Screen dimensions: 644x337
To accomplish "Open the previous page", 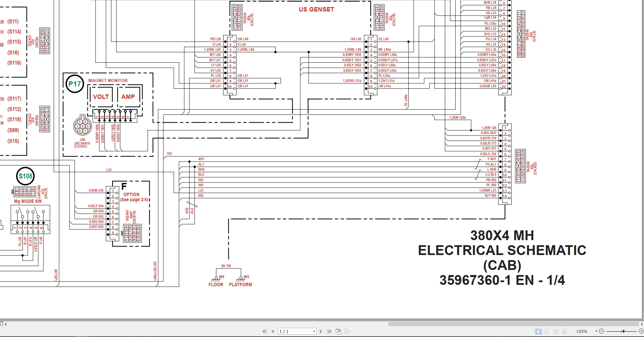I will (273, 331).
